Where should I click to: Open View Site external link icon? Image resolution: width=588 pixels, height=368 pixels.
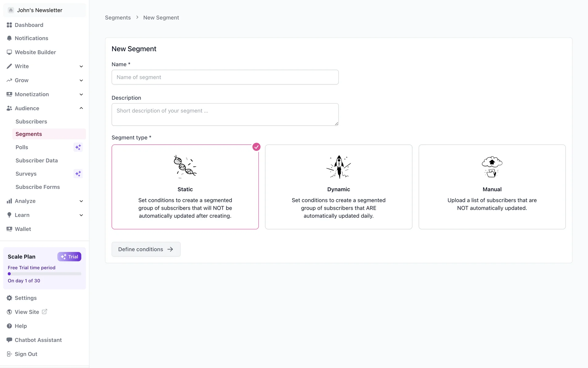44,312
